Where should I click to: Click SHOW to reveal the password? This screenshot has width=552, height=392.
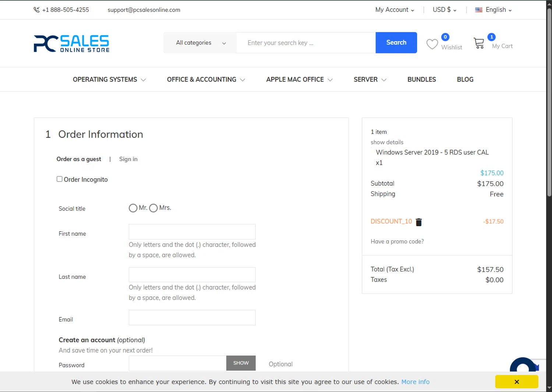(241, 363)
